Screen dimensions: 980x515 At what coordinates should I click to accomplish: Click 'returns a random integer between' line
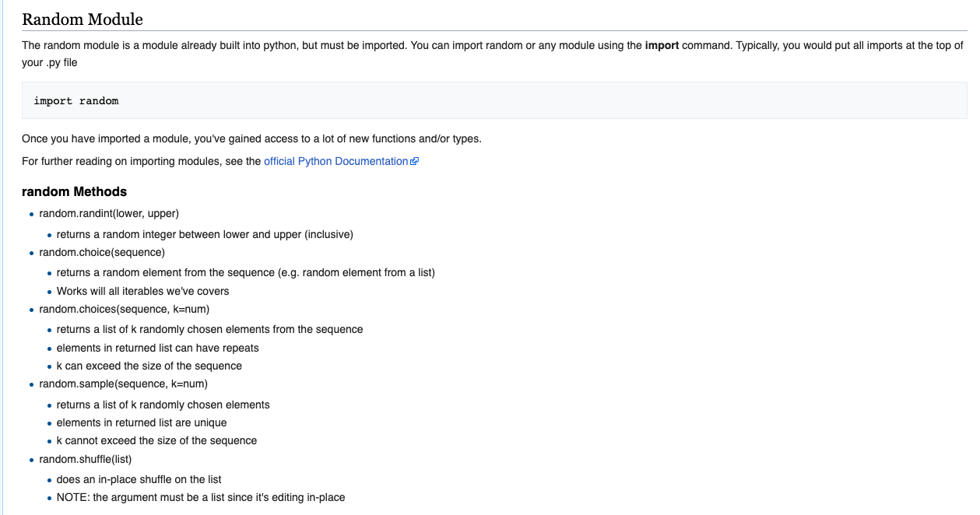205,234
